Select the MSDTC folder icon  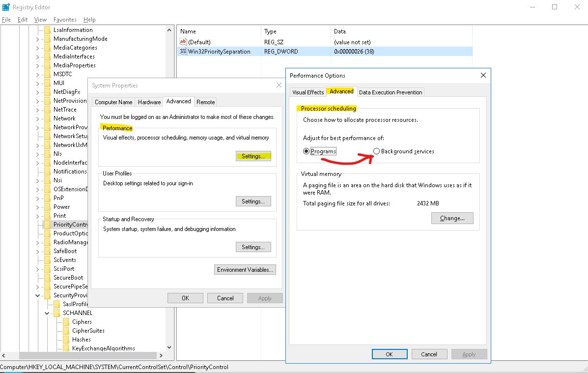[47, 74]
